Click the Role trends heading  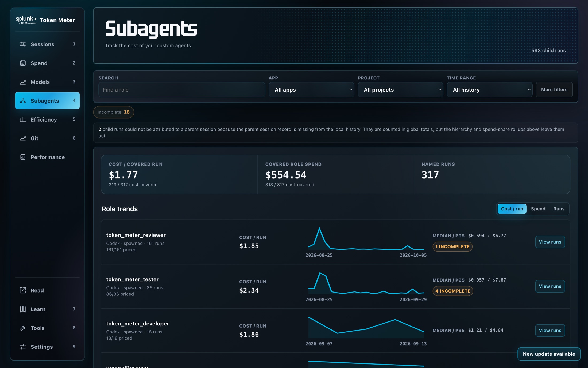click(120, 209)
